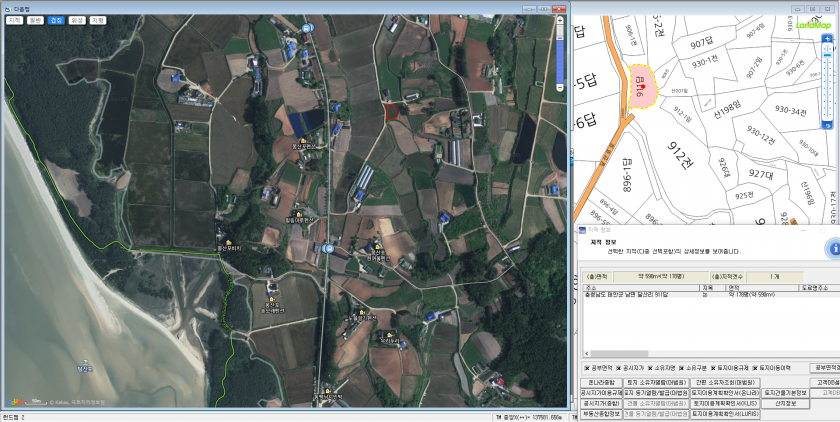Click parcel 927대 on cadastral map
840x422 pixels.
tap(760, 175)
